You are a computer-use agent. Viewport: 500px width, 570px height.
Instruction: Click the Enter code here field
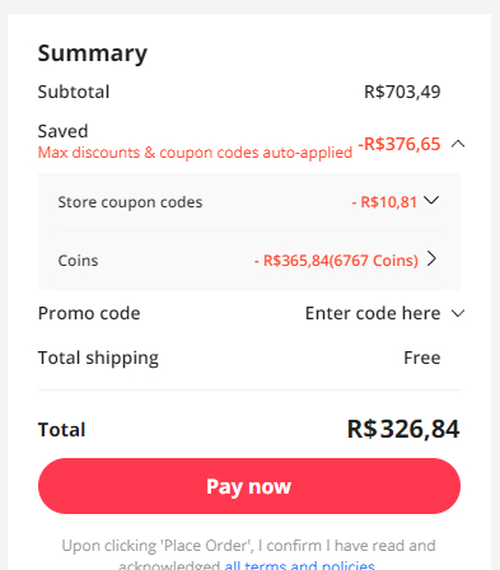coord(373,313)
